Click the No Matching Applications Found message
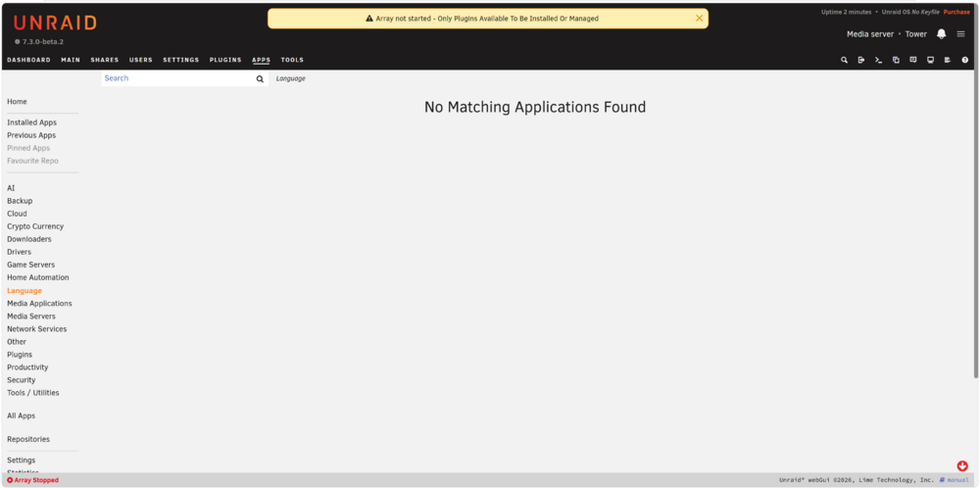Viewport: 980px width, 488px height. point(535,107)
